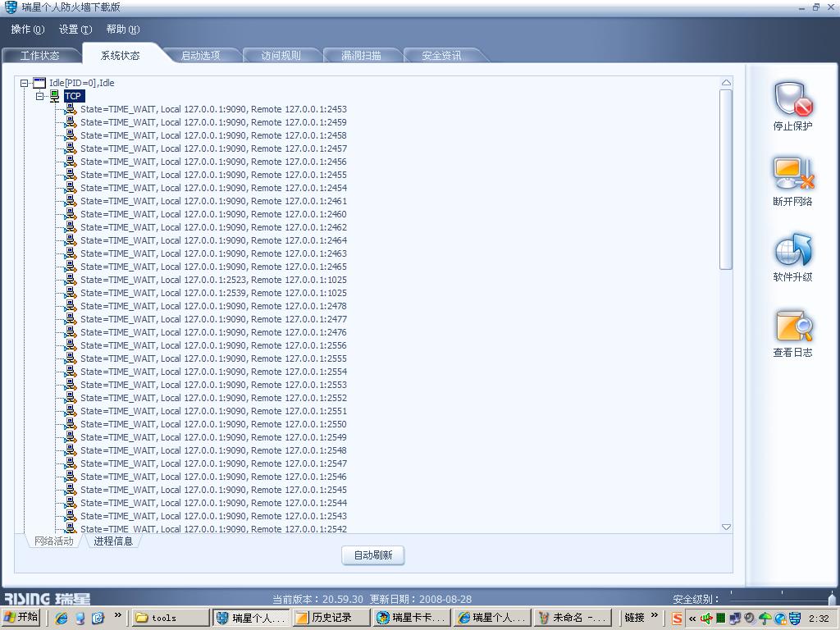This screenshot has width=840, height=630.
Task: Click the list scroll up arrow
Action: click(x=726, y=83)
